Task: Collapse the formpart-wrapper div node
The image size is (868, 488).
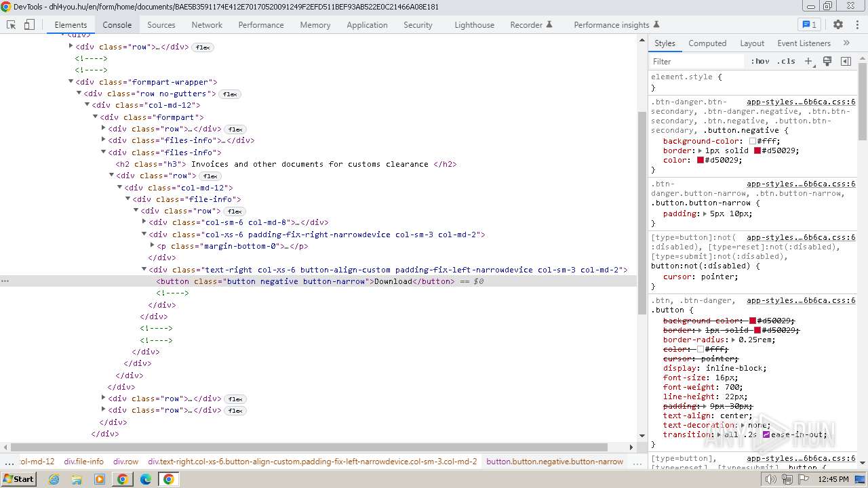Action: pos(71,82)
